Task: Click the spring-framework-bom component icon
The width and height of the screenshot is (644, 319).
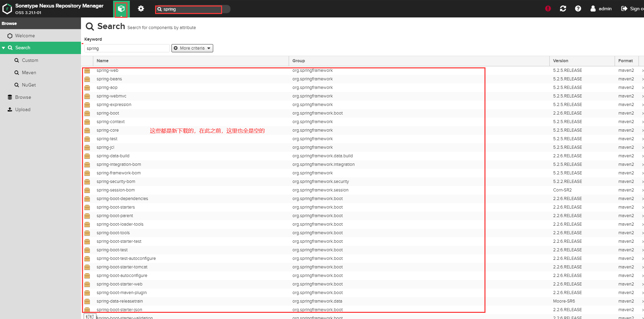Action: coord(87,173)
